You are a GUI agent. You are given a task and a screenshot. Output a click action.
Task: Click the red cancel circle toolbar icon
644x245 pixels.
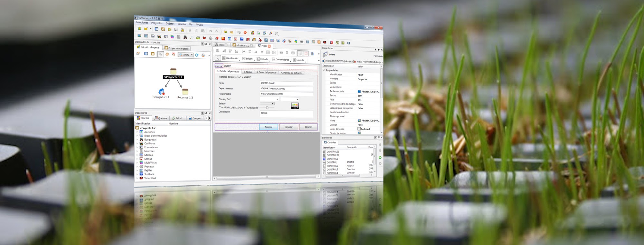point(245,33)
